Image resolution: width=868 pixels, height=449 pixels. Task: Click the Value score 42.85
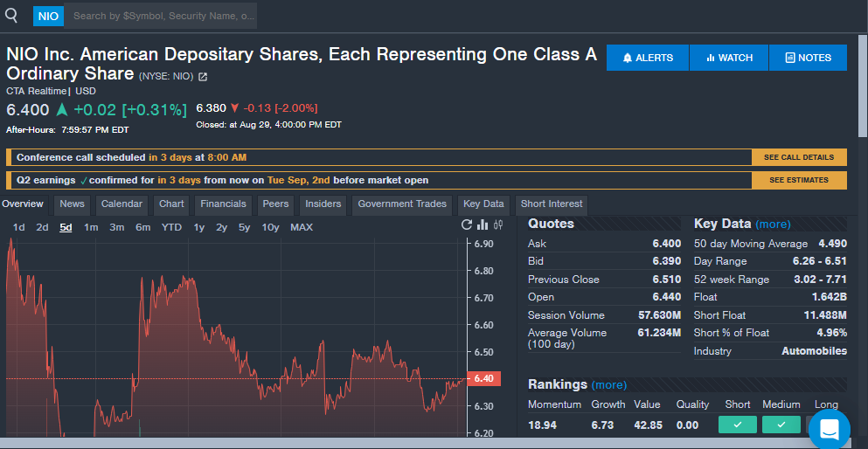[x=649, y=425]
